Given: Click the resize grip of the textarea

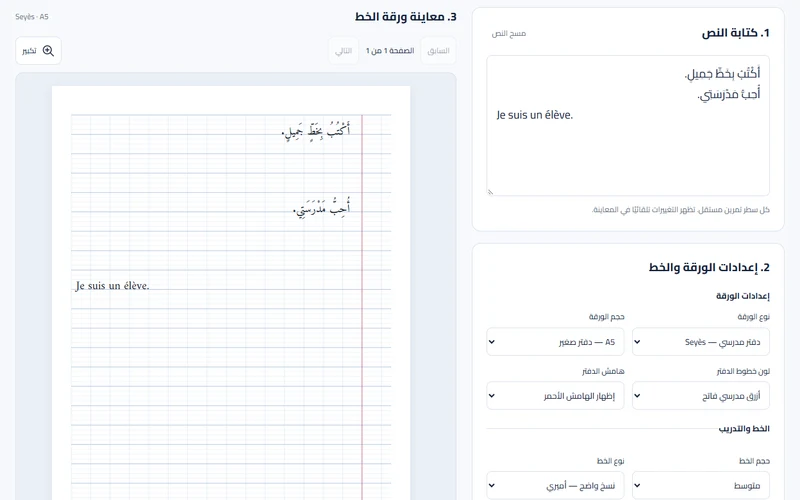Looking at the screenshot, I should coord(490,192).
